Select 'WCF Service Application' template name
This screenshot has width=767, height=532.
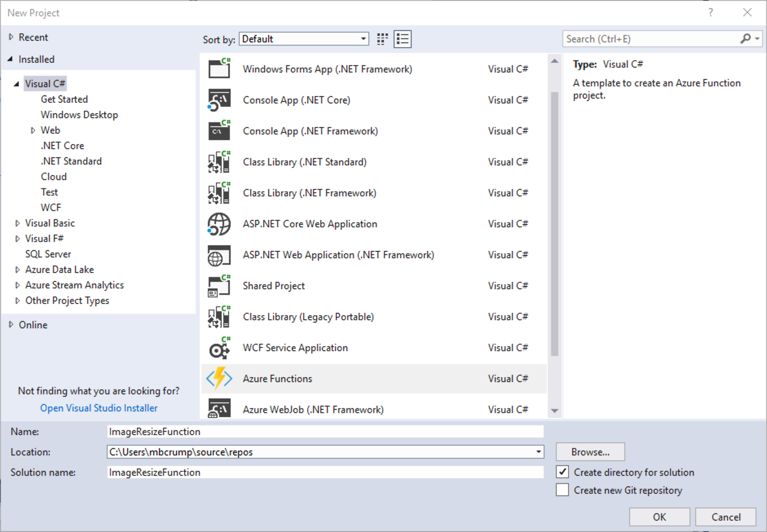tap(295, 347)
